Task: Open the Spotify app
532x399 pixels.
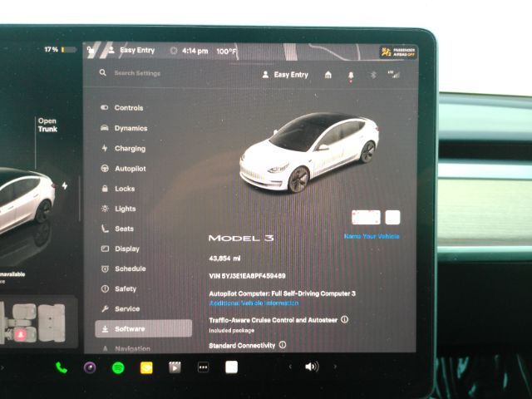Action: [x=118, y=367]
